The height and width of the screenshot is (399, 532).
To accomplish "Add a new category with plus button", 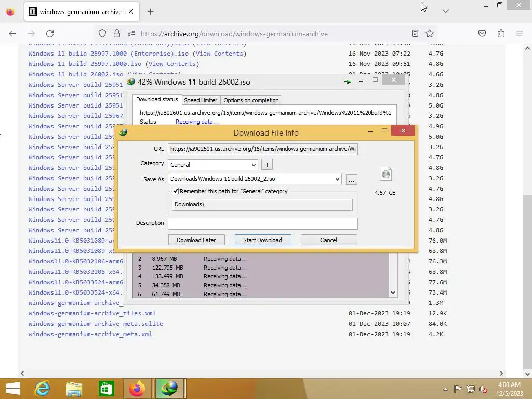I will coord(267,165).
